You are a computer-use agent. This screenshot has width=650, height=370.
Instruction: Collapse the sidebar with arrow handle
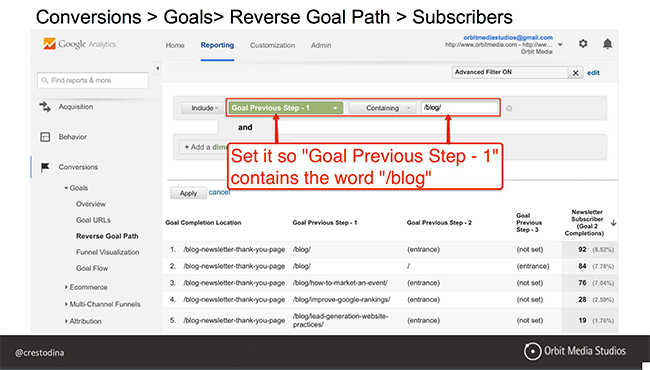click(158, 68)
